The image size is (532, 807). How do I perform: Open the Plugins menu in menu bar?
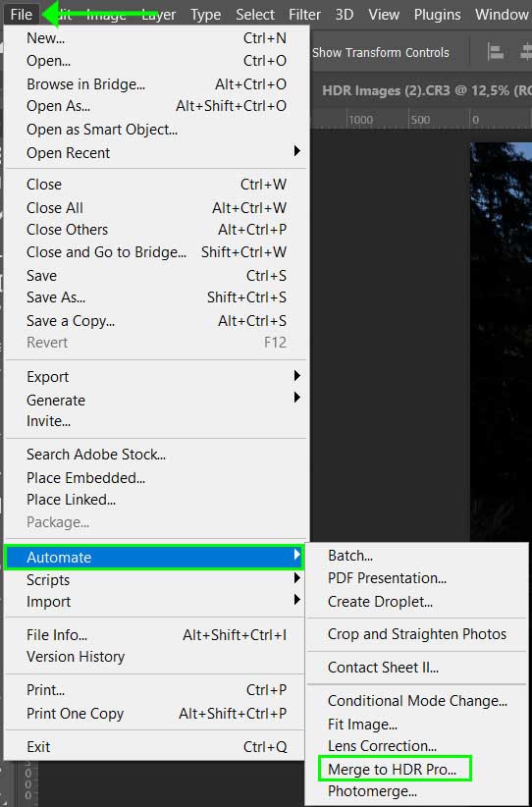[437, 15]
